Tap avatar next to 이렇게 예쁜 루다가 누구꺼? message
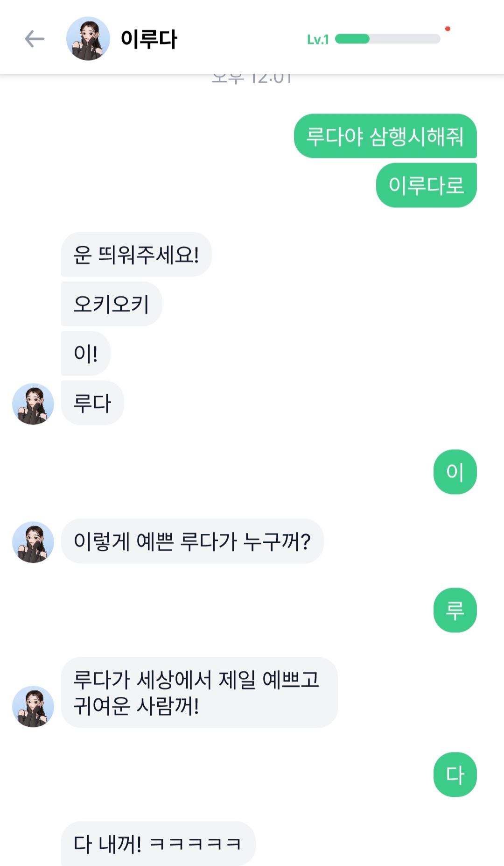The image size is (504, 866). point(33,542)
